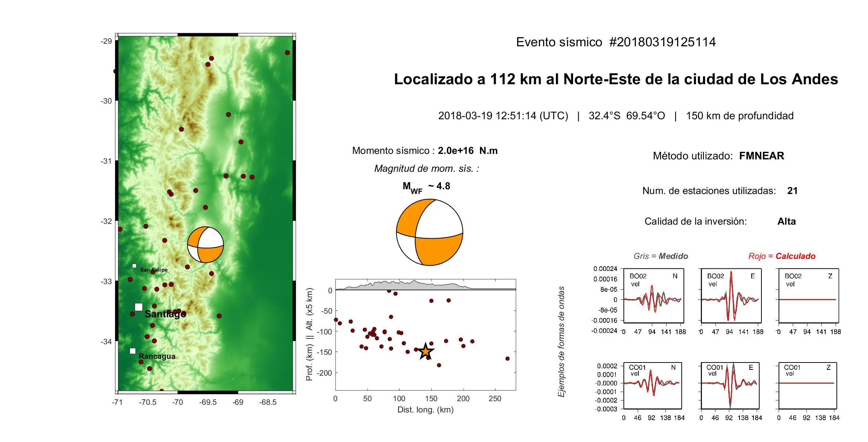The image size is (868, 442).
Task: Open the CO01 E velocity waveform plot
Action: click(x=730, y=385)
